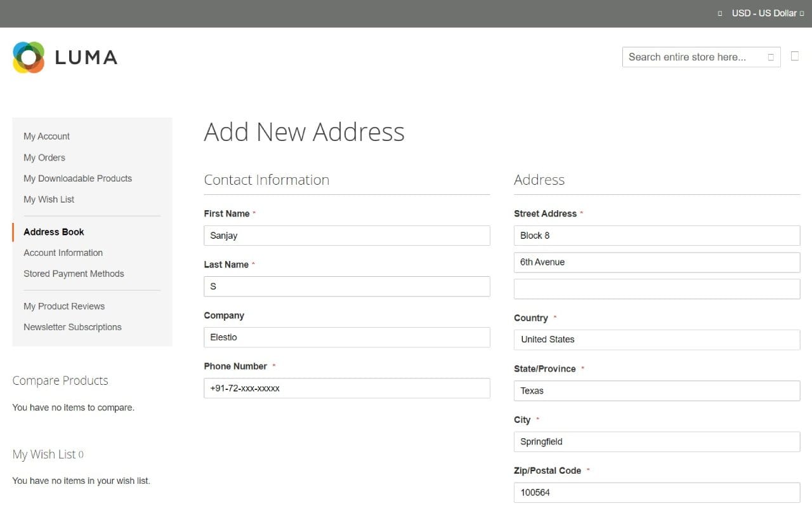
Task: Manage Newsletter Subscriptions
Action: 72,326
